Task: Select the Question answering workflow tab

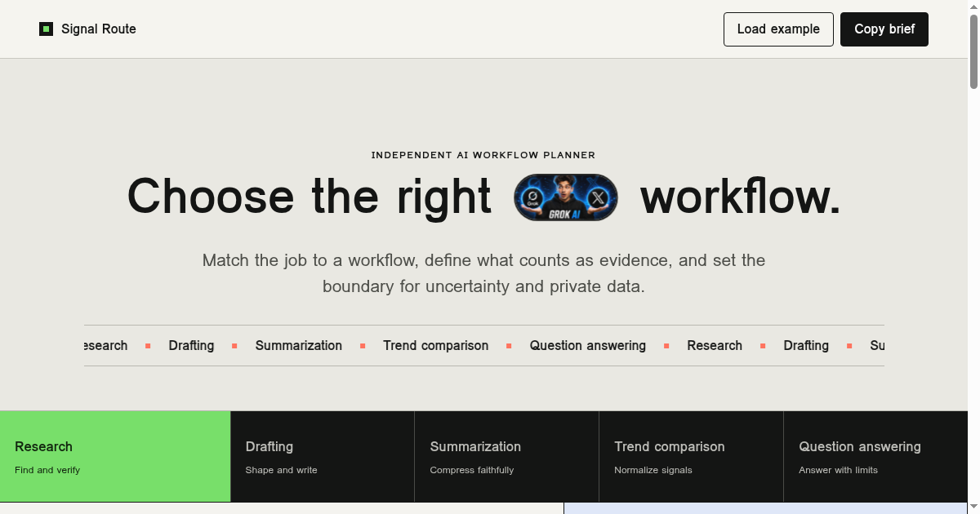Action: (x=875, y=456)
